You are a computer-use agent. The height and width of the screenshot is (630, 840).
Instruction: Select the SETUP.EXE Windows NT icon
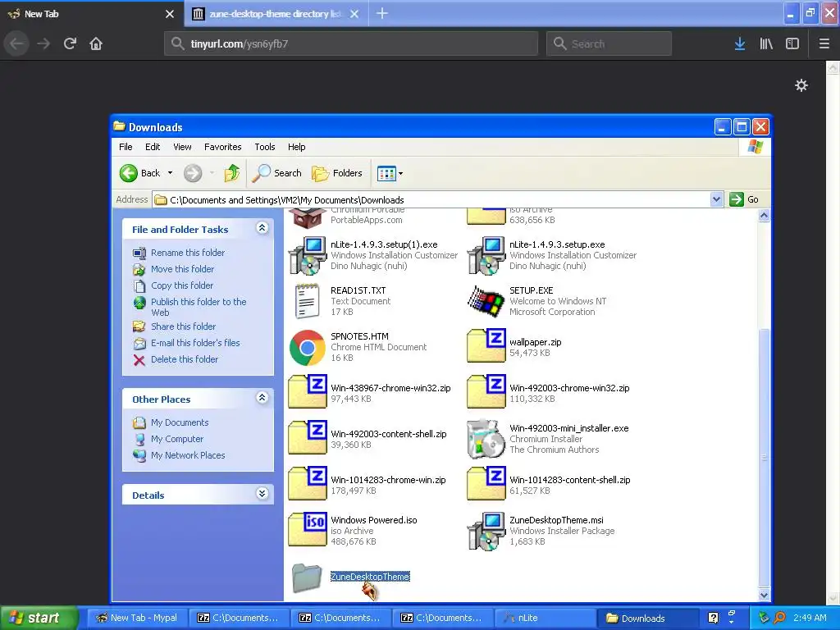click(x=486, y=301)
